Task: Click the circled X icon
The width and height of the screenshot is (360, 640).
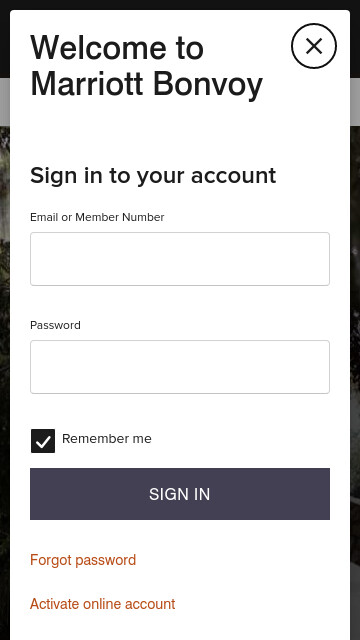Action: tap(313, 46)
